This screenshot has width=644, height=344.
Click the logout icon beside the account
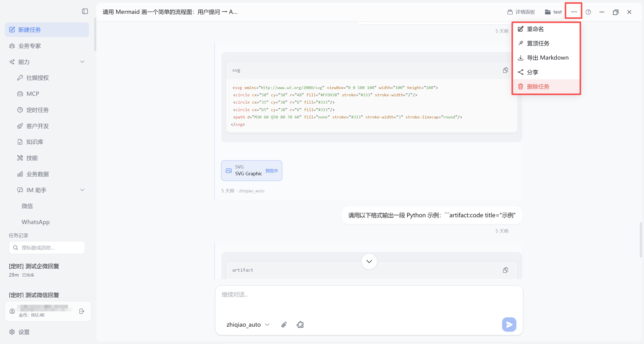82,311
